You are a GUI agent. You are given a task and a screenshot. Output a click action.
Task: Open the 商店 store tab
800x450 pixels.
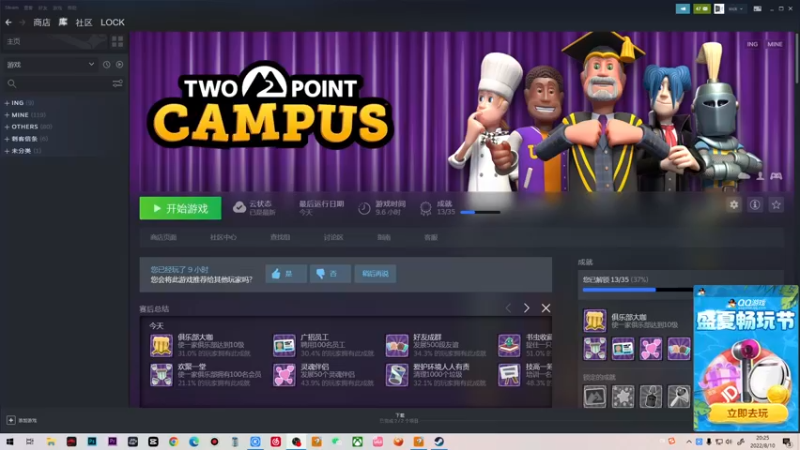click(42, 22)
